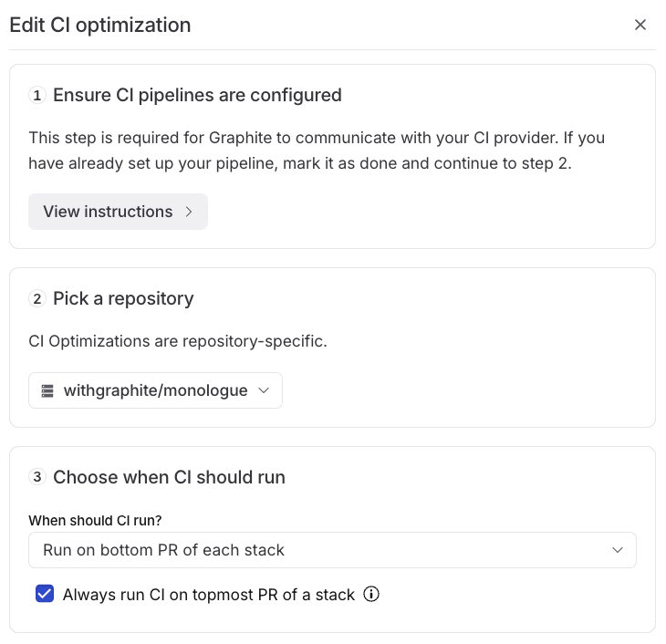Click the 'Edit CI optimization' dialog title

pyautogui.click(x=100, y=25)
